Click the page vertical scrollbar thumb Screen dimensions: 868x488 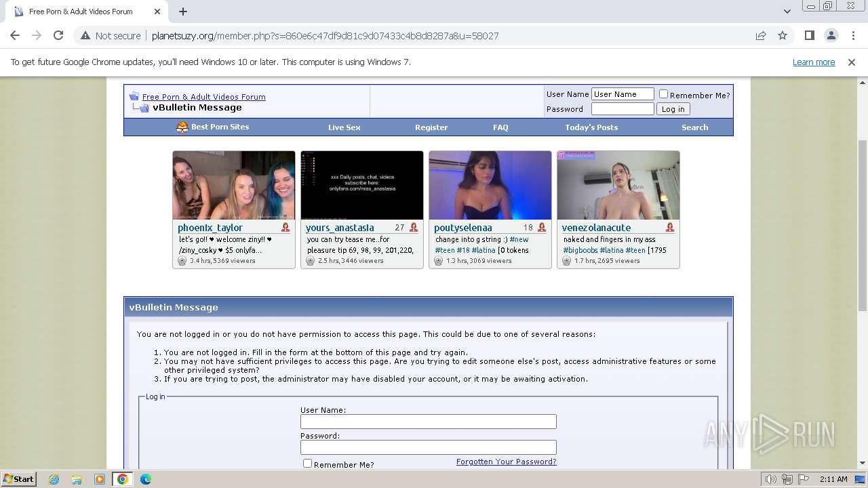[862, 225]
